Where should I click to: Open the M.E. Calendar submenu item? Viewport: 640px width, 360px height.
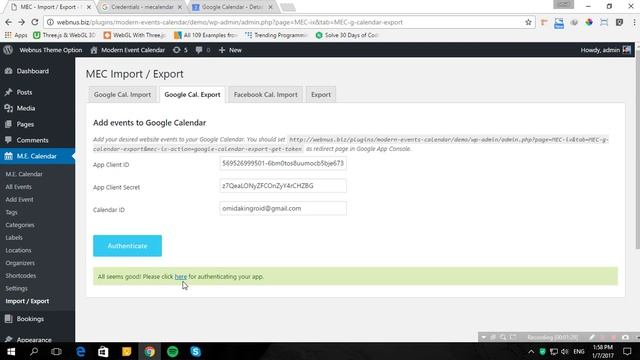(x=24, y=174)
